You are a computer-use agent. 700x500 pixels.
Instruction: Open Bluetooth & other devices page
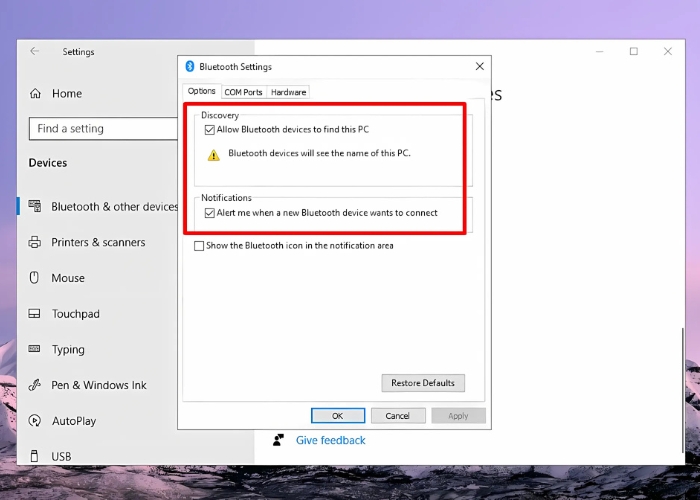[114, 207]
